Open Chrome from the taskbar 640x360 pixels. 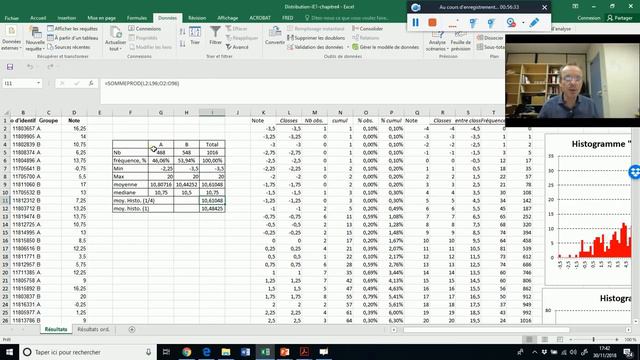point(187,352)
